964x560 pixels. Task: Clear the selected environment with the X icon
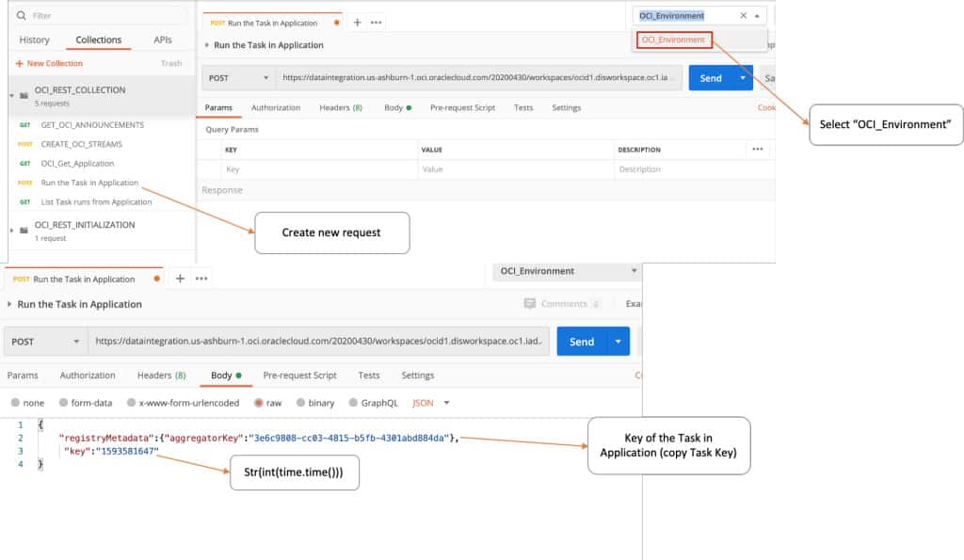[743, 16]
